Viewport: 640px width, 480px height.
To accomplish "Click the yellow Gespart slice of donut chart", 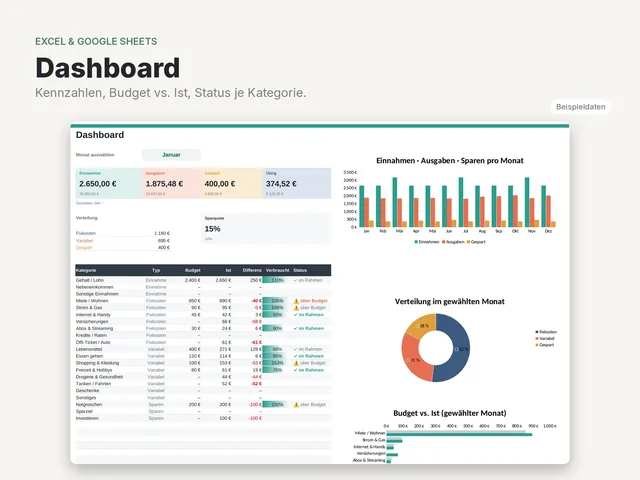I will (423, 324).
